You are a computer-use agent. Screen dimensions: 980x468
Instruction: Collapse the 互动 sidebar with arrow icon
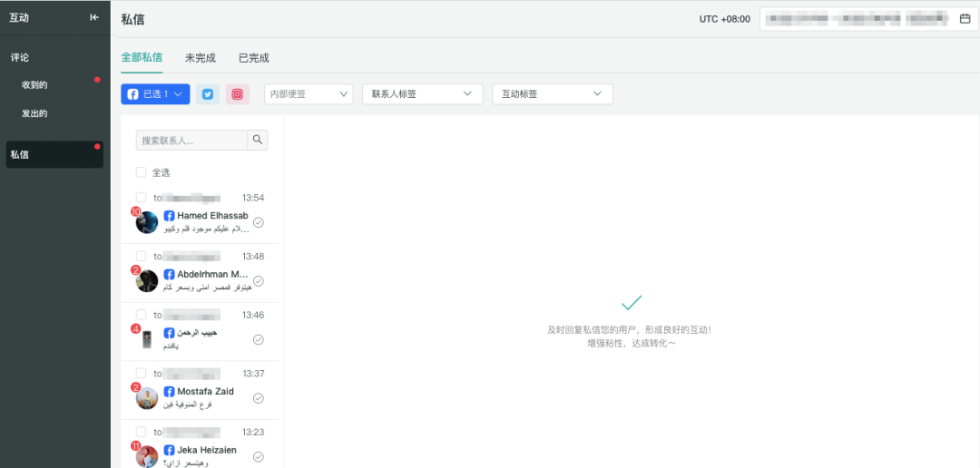click(94, 17)
